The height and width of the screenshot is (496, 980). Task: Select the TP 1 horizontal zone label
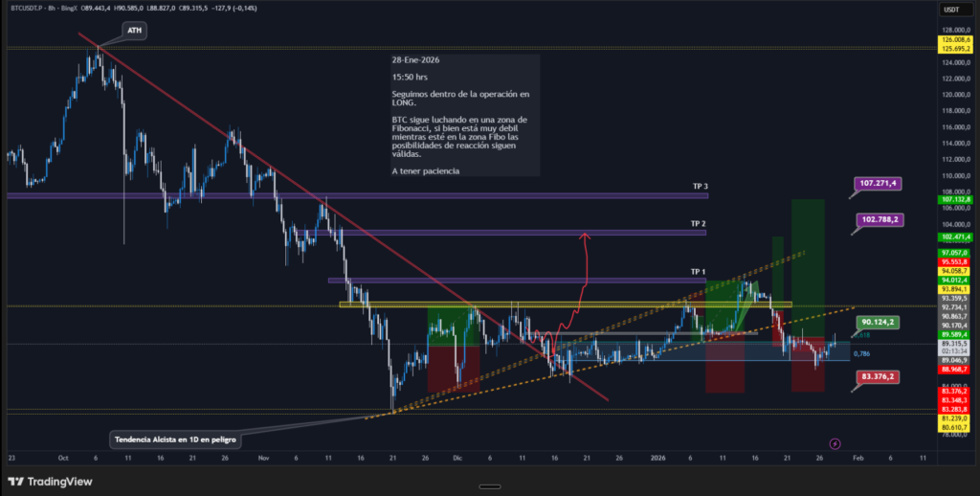pos(699,272)
